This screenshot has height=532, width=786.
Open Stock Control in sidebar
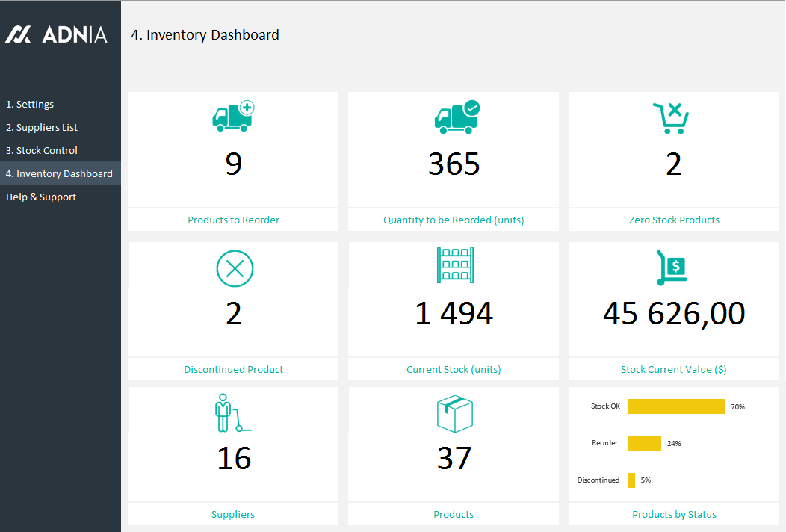(x=42, y=151)
